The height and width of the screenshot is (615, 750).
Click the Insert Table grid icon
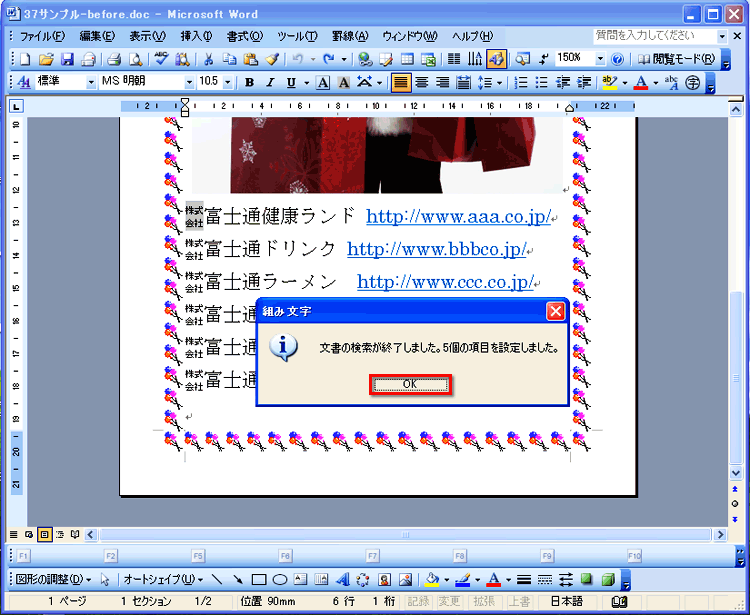click(407, 59)
